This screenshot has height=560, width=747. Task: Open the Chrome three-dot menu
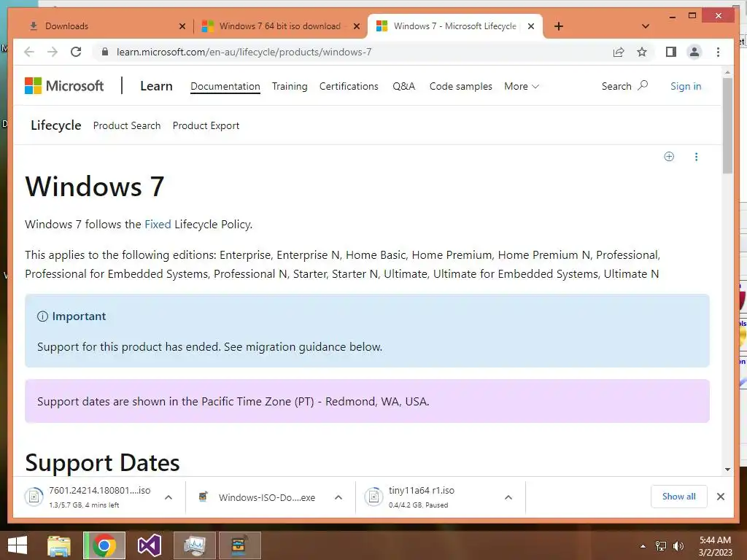(718, 52)
